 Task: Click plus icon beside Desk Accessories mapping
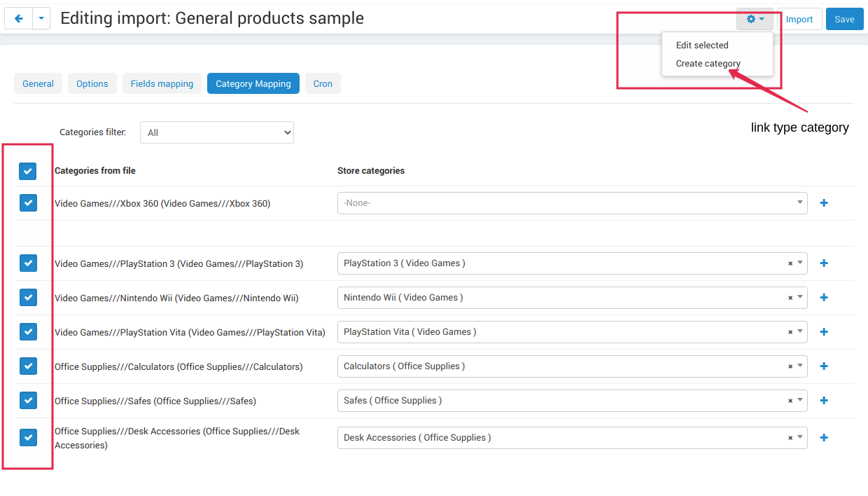point(824,438)
